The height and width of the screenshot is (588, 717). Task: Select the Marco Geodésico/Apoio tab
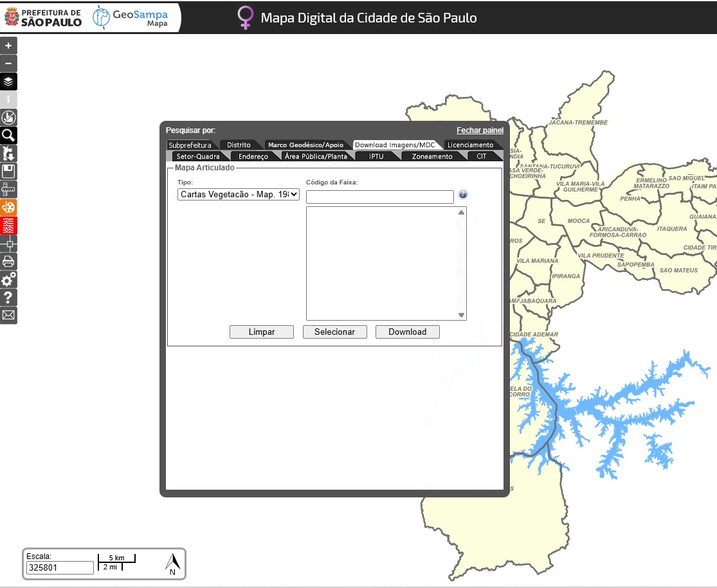(305, 145)
